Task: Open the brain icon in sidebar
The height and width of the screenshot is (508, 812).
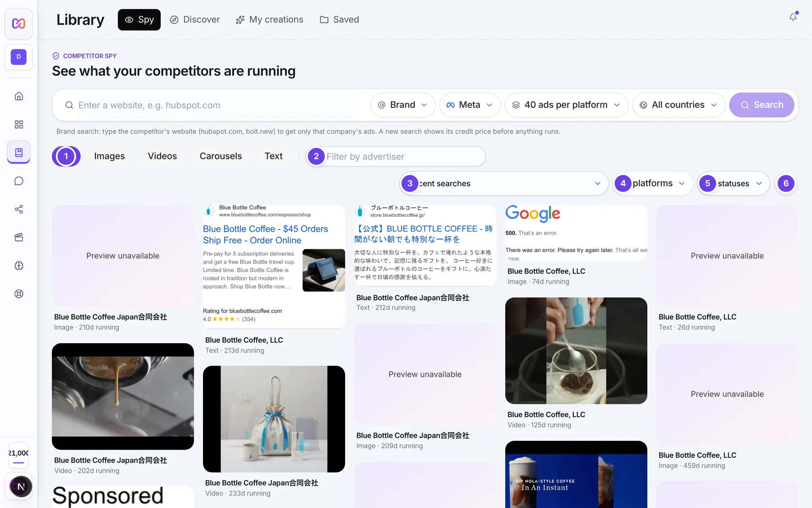Action: pyautogui.click(x=18, y=266)
